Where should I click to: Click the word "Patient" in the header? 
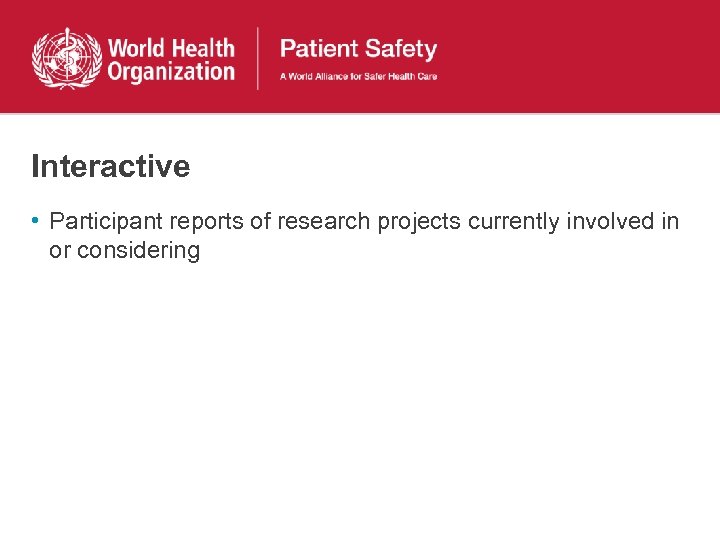tap(318, 48)
